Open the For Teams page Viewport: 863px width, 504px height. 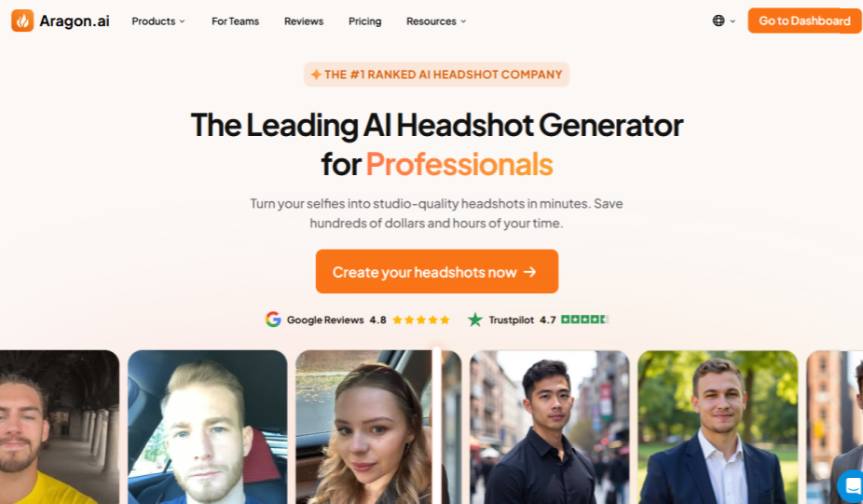coord(235,20)
